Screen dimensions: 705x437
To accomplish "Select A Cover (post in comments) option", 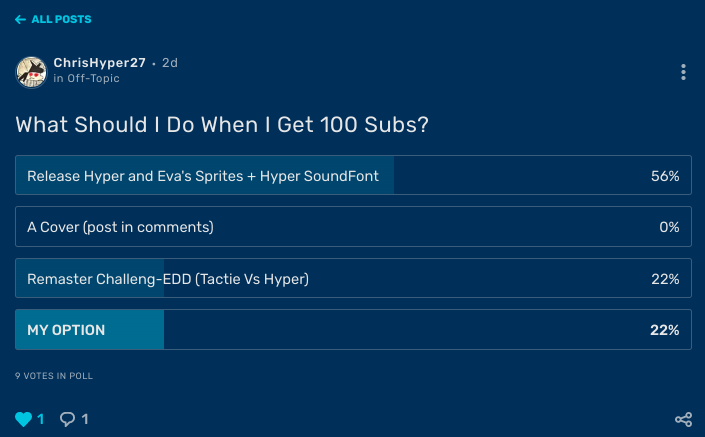I will point(120,227).
